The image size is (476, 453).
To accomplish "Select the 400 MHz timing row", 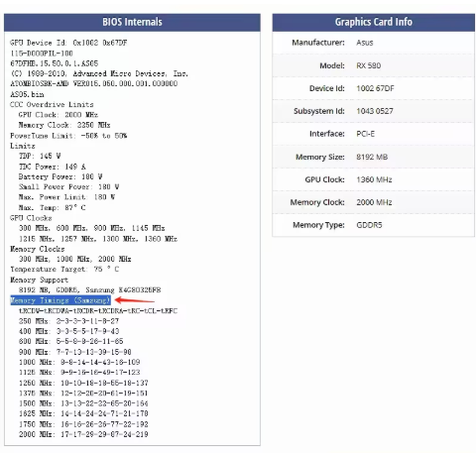I will 68,331.
